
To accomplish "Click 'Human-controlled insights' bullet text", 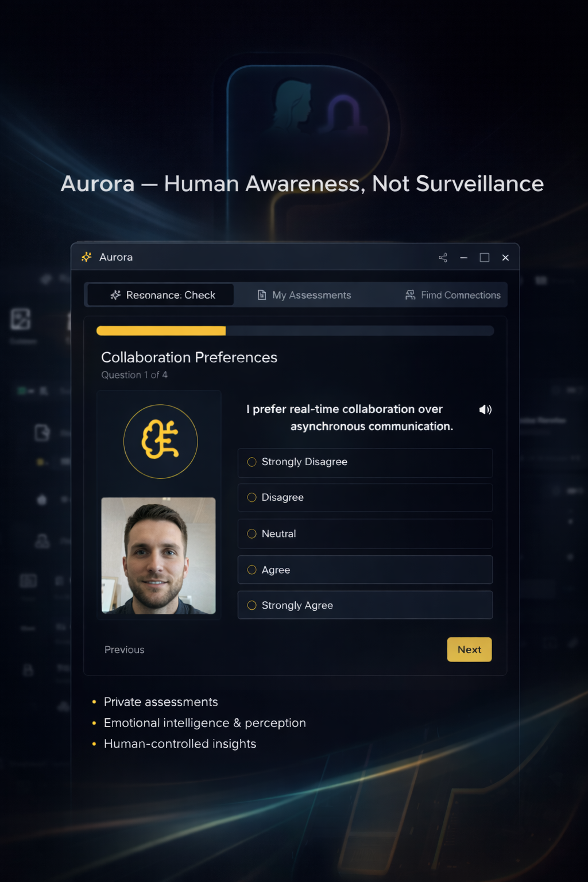I will (180, 744).
